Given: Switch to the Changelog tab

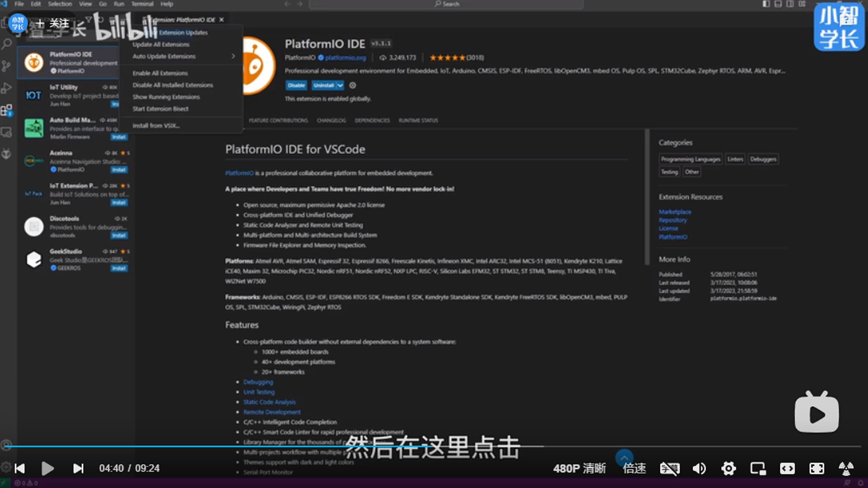Looking at the screenshot, I should [331, 121].
